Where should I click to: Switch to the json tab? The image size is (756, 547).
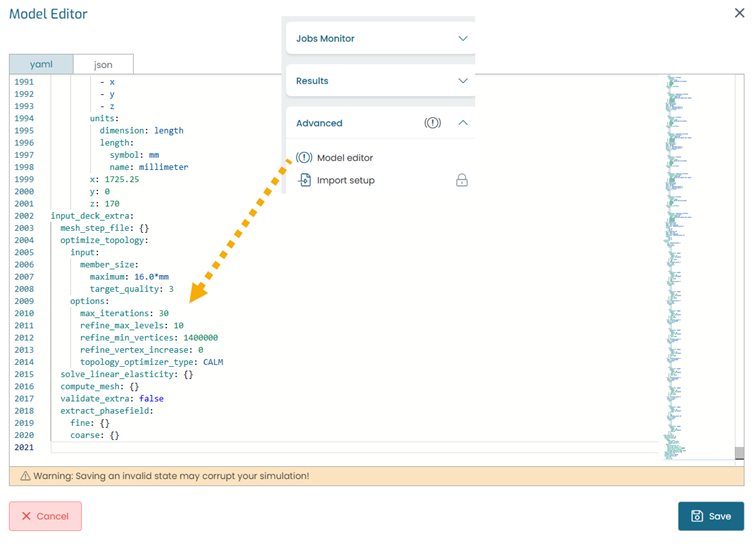tap(103, 65)
